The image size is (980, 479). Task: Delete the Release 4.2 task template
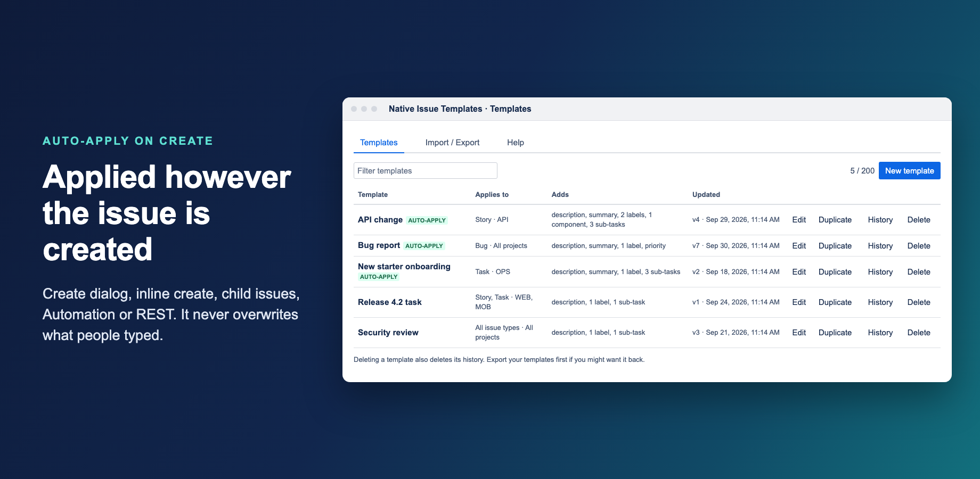click(919, 302)
